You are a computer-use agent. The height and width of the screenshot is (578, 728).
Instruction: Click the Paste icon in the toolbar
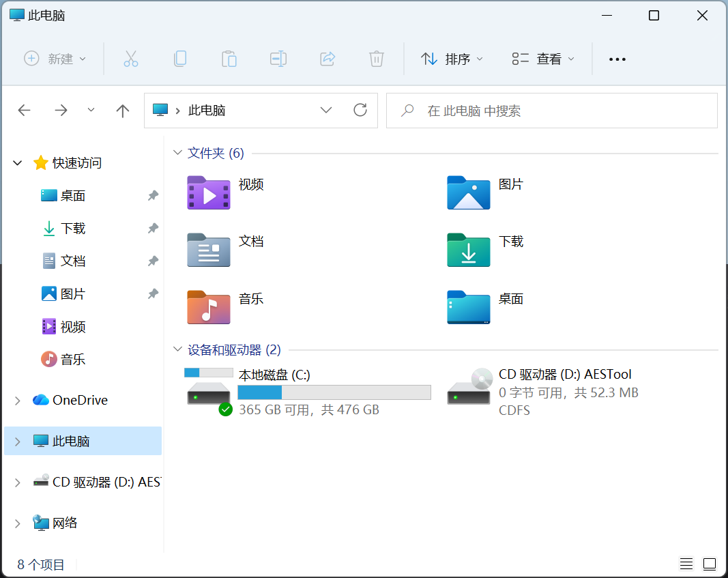click(229, 59)
